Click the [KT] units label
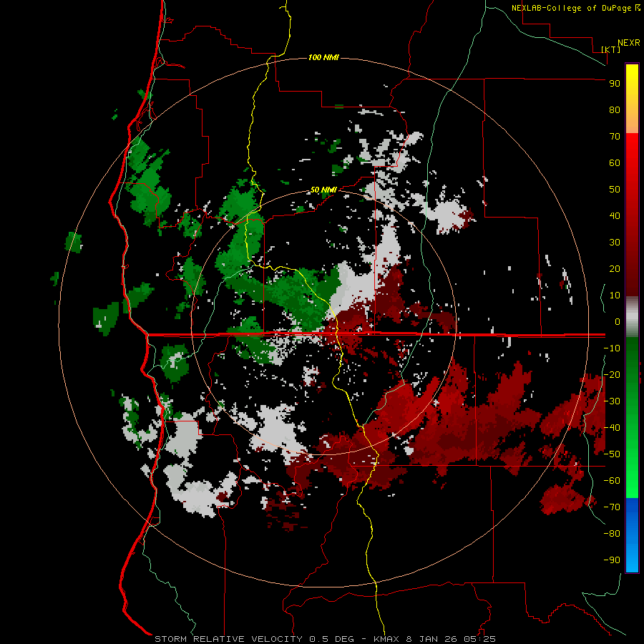This screenshot has height=644, width=644. click(611, 49)
